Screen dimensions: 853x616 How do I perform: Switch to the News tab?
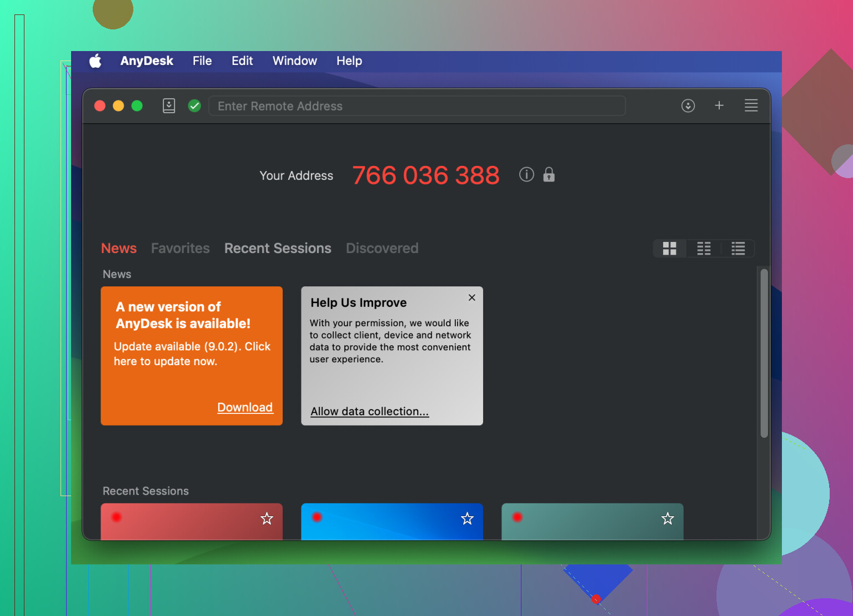tap(119, 248)
